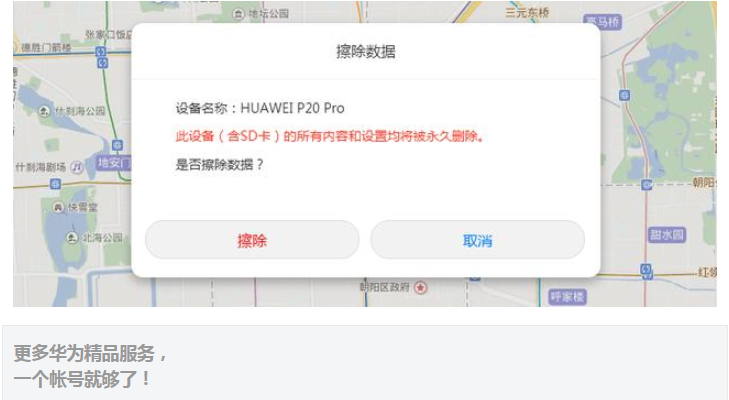Screen dimensions: 729x400
Task: Open the 什刹海剧场 theater music icon
Action: coord(76,167)
